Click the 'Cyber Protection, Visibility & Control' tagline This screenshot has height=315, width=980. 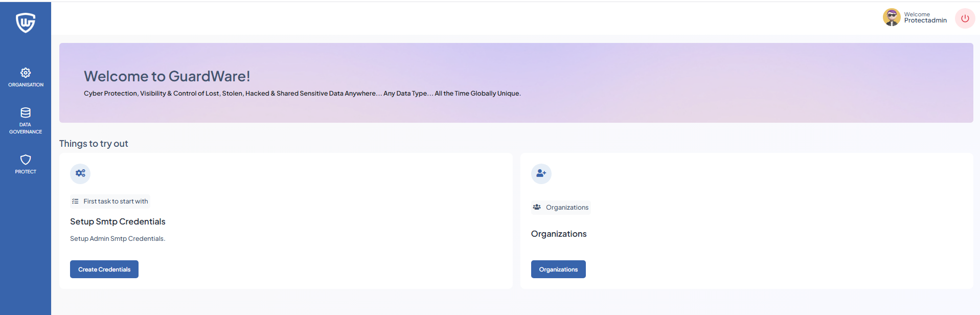tap(302, 94)
